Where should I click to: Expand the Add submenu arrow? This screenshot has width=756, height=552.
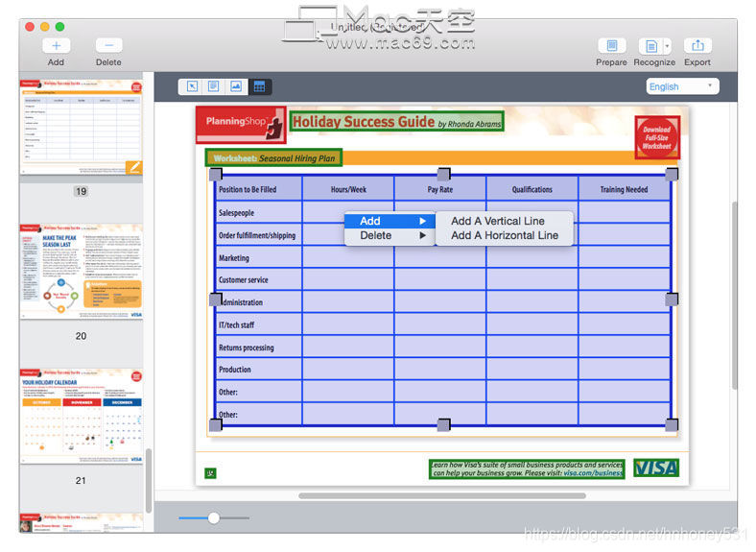click(423, 221)
